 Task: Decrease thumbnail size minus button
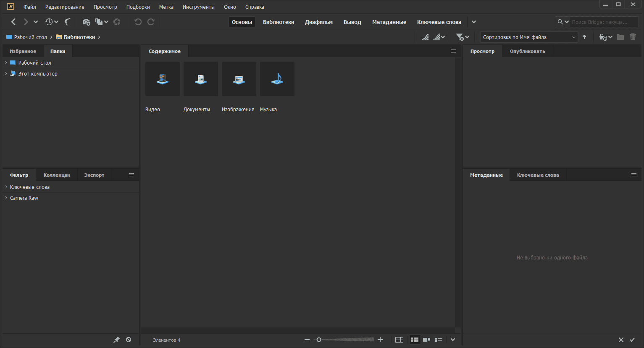click(307, 340)
